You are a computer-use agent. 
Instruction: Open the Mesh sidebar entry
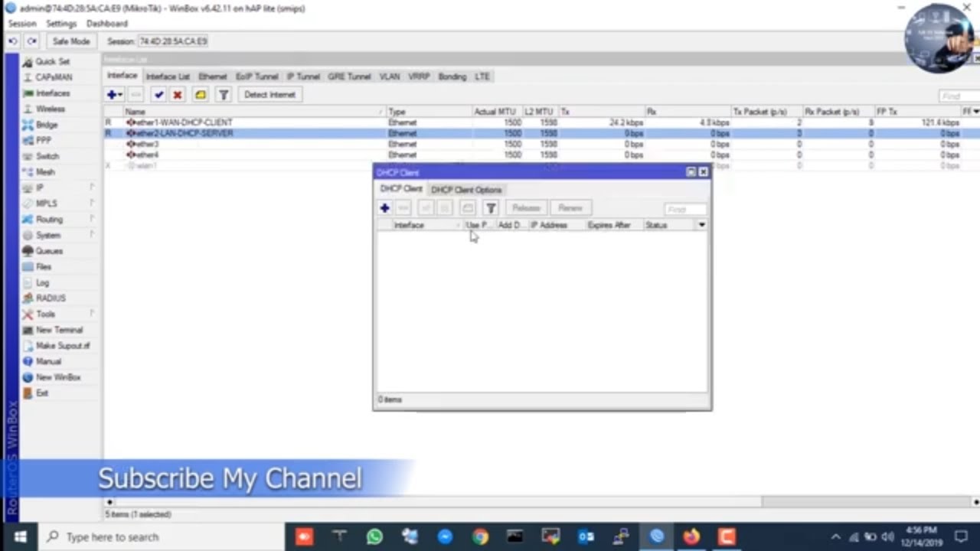(x=45, y=172)
